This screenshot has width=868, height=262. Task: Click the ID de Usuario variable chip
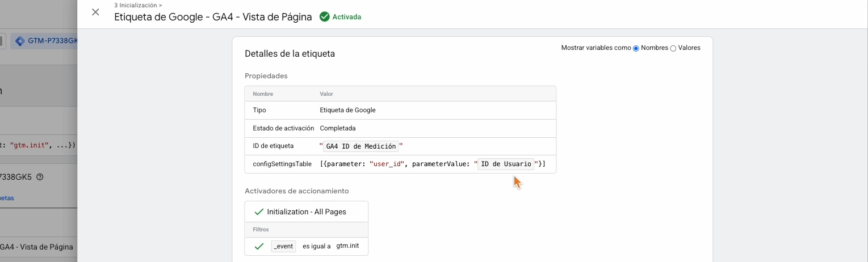click(x=506, y=164)
